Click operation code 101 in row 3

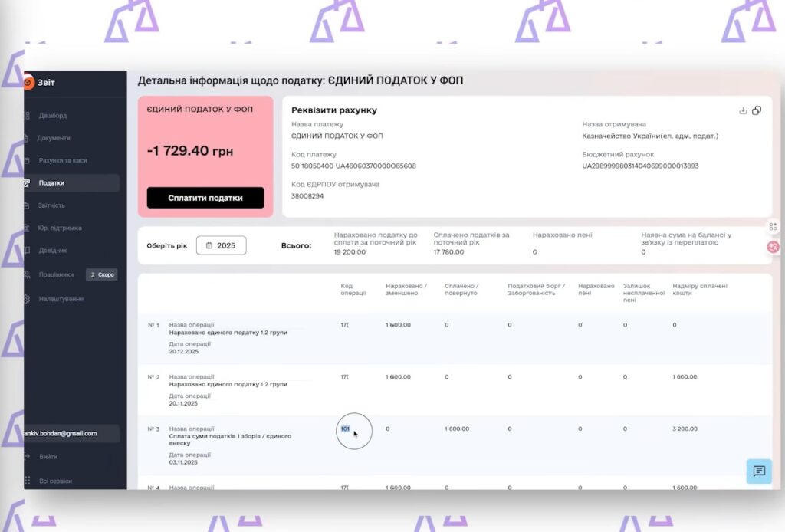345,429
